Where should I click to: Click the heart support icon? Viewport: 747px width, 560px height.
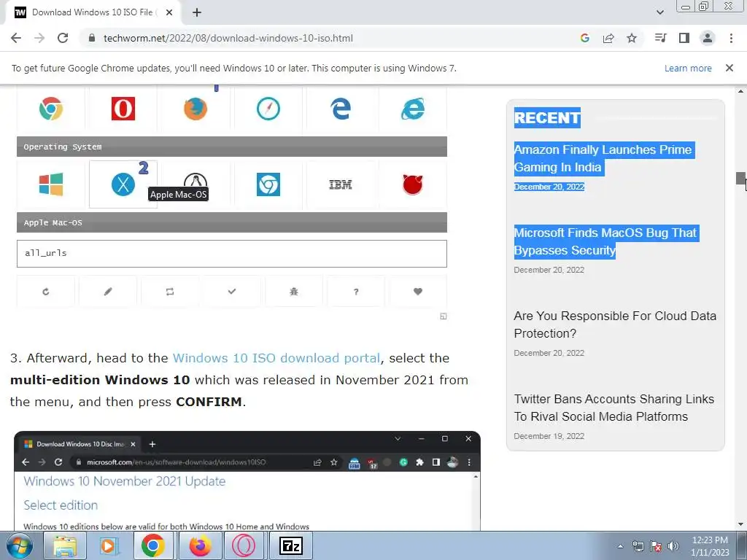[x=418, y=292]
